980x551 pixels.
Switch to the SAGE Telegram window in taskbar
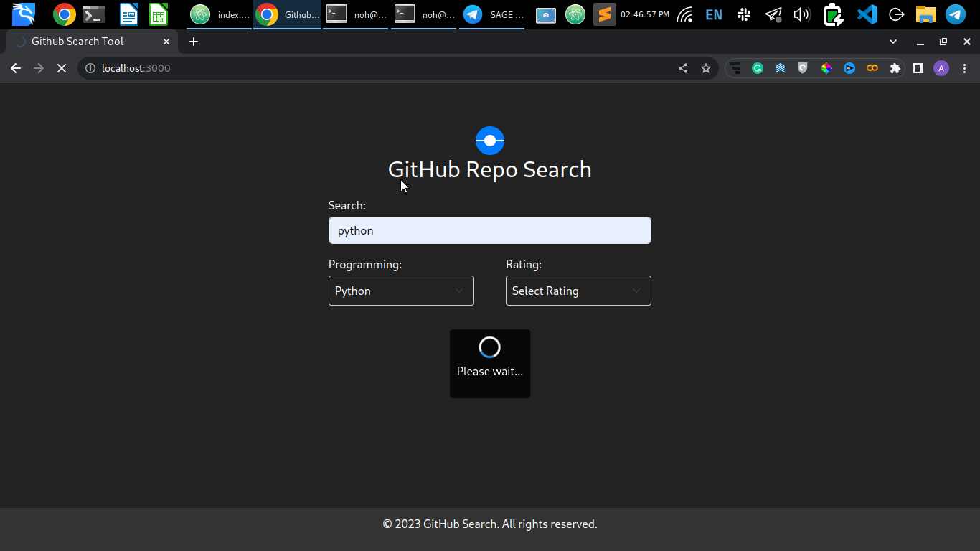[x=494, y=14]
